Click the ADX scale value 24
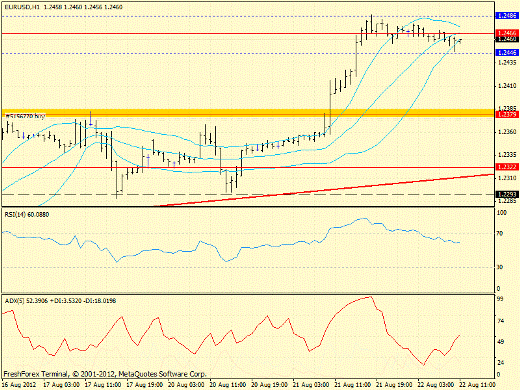 click(500, 362)
